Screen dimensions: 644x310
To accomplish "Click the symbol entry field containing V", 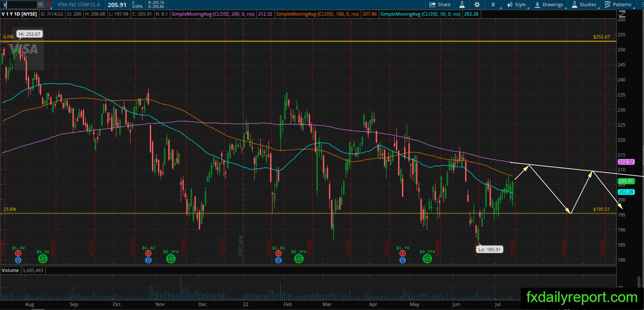I will (x=19, y=4).
